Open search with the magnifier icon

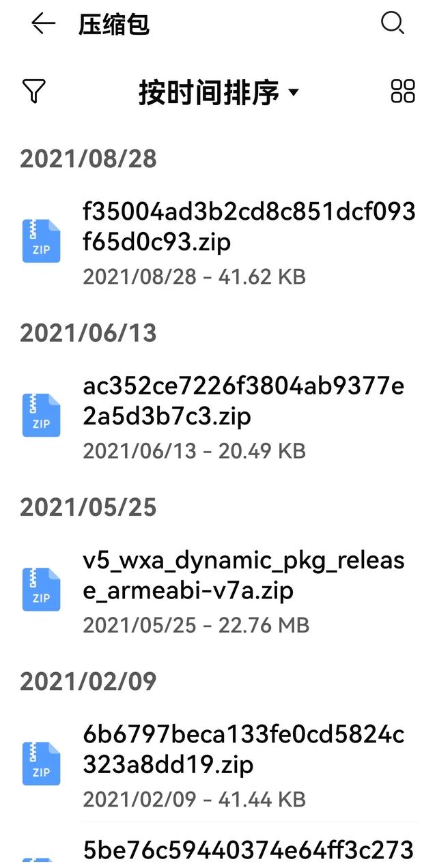[x=393, y=24]
